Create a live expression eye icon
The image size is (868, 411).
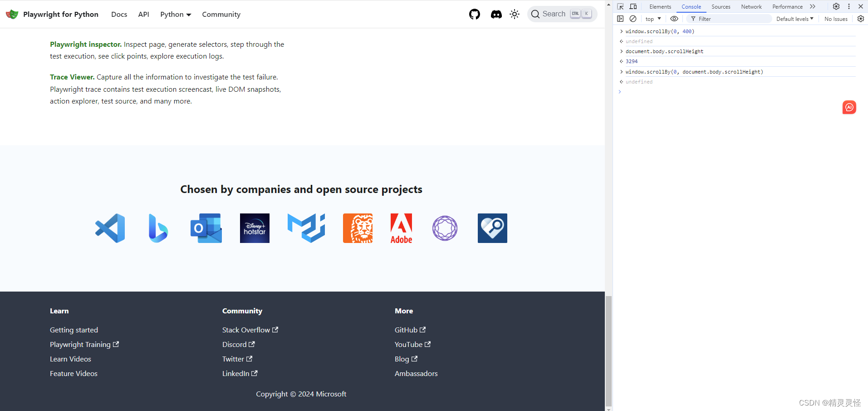(x=674, y=19)
